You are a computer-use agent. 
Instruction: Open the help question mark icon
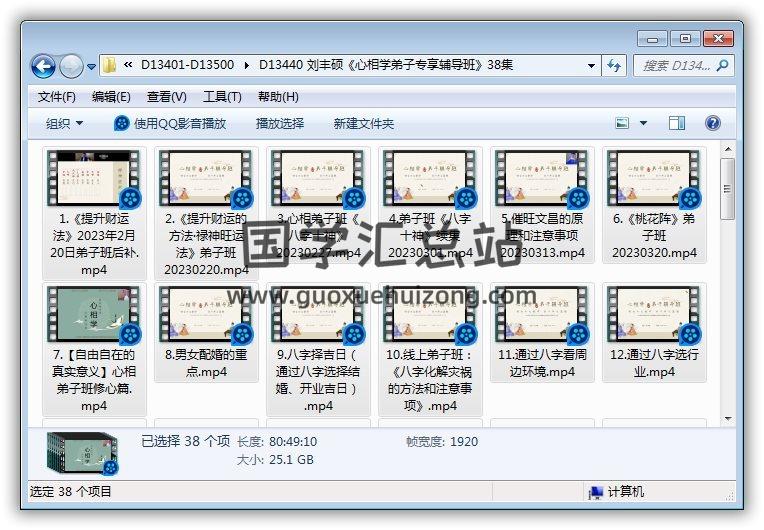[713, 123]
